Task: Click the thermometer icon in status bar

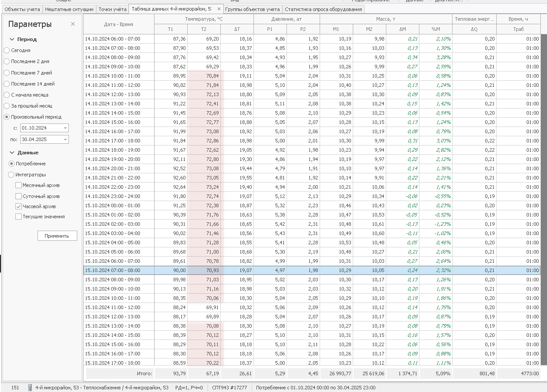Action: (x=30, y=388)
